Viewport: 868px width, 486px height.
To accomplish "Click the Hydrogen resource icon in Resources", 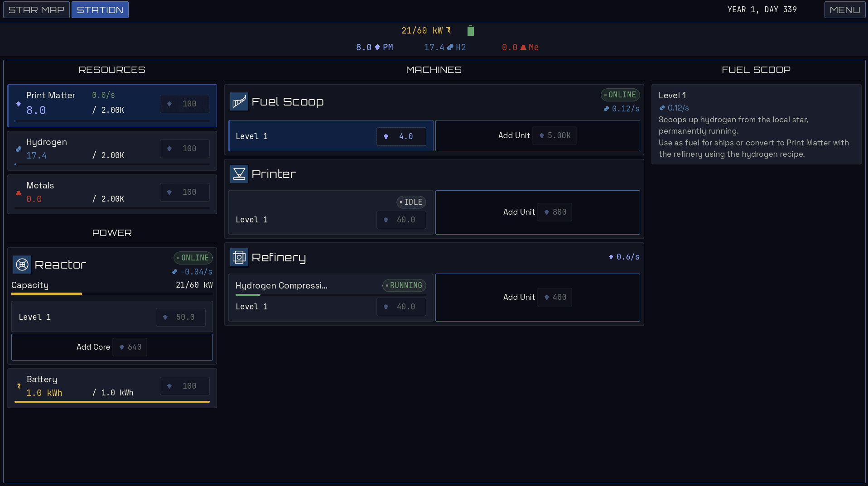I will click(x=19, y=149).
